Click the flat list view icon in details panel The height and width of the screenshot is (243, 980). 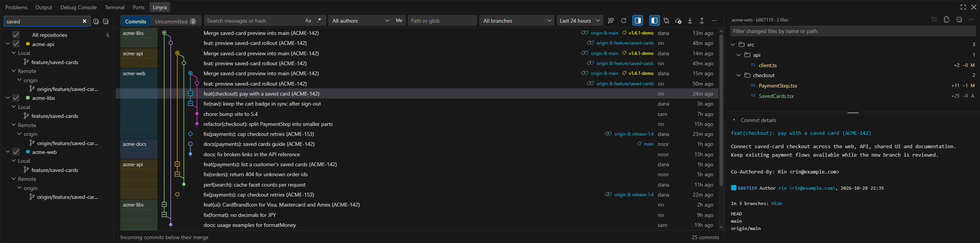[x=934, y=20]
